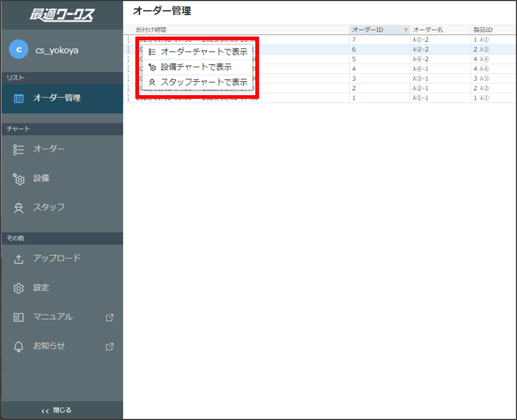Click order name λ④-2 cell
The image size is (517, 420).
[440, 59]
